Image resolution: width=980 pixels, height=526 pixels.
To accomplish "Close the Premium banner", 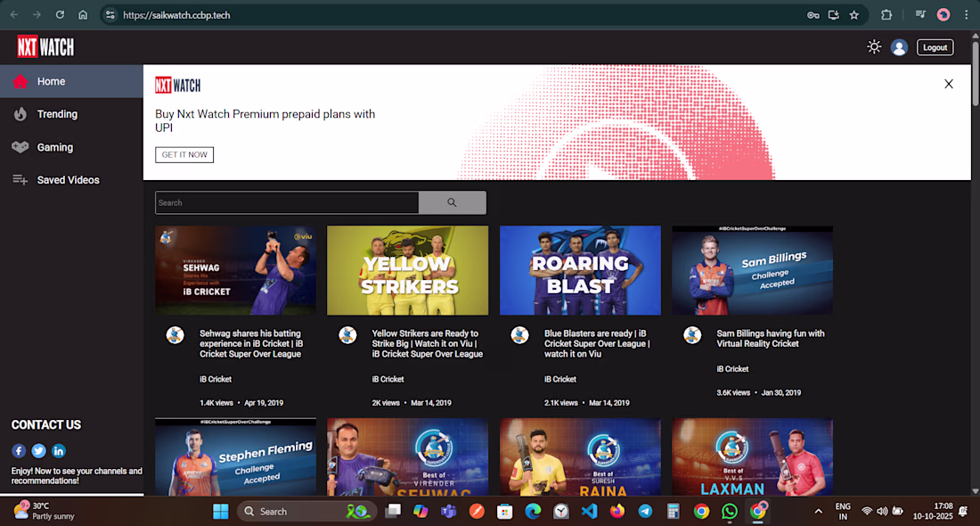I will point(948,84).
